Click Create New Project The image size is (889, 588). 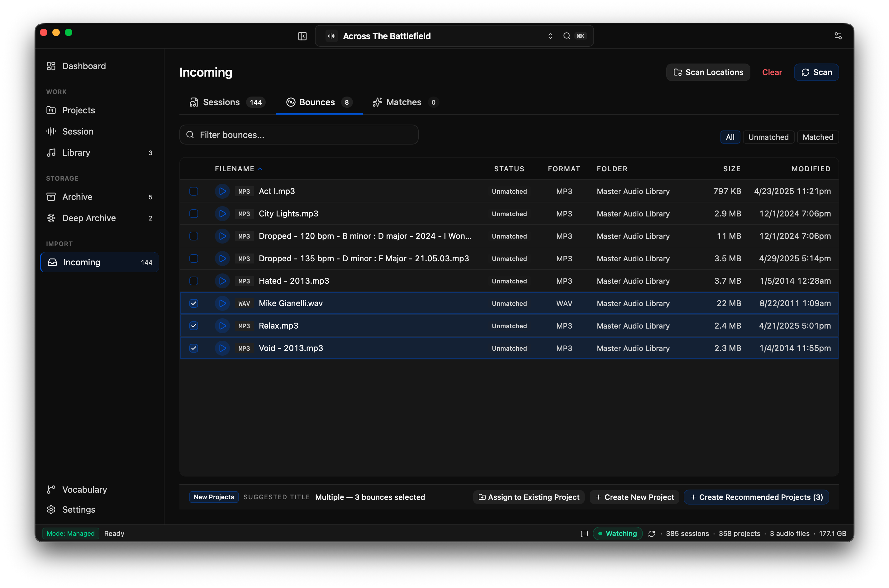tap(634, 497)
